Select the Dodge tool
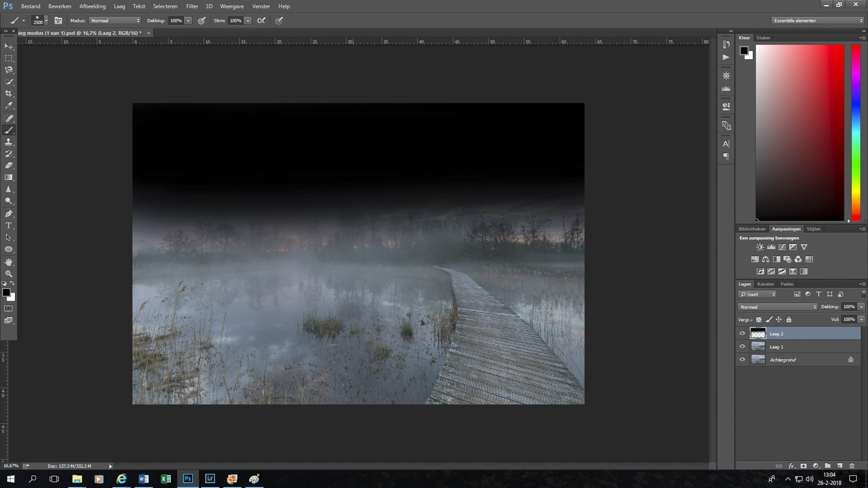The height and width of the screenshot is (488, 868). [9, 201]
